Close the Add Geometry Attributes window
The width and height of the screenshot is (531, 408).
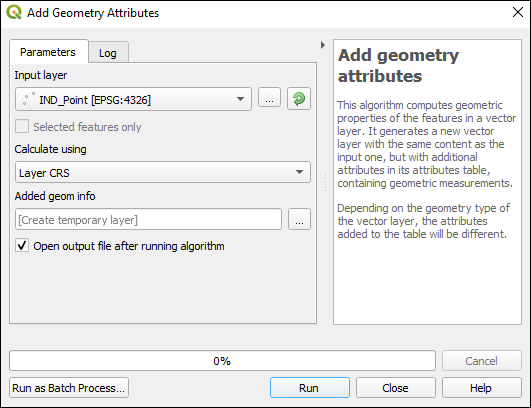[x=517, y=12]
